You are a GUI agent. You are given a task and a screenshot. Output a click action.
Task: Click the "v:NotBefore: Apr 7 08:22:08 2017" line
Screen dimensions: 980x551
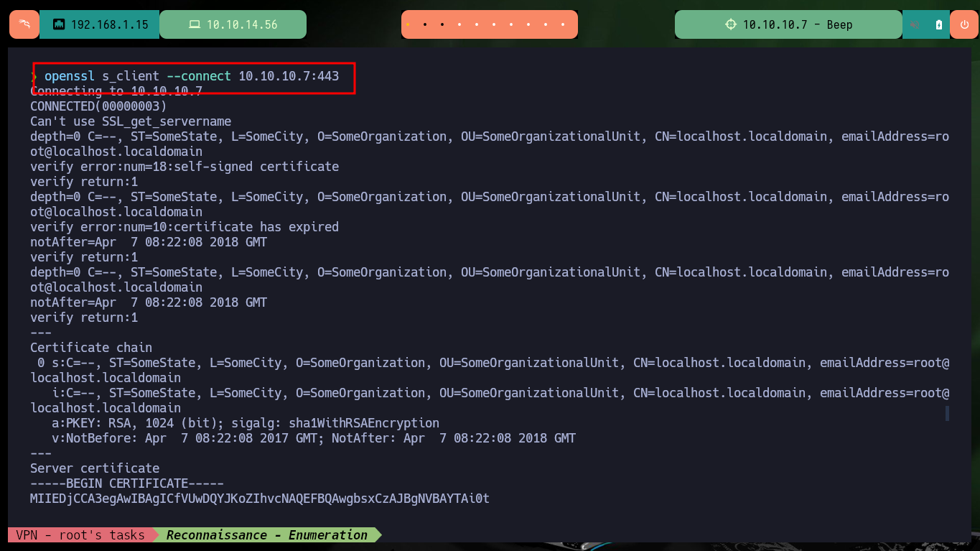[314, 438]
